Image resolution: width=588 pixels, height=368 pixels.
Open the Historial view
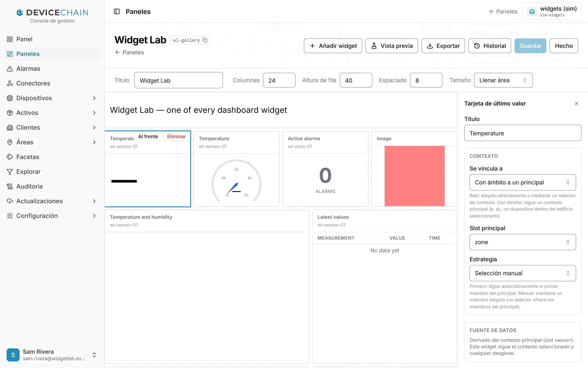click(x=490, y=46)
